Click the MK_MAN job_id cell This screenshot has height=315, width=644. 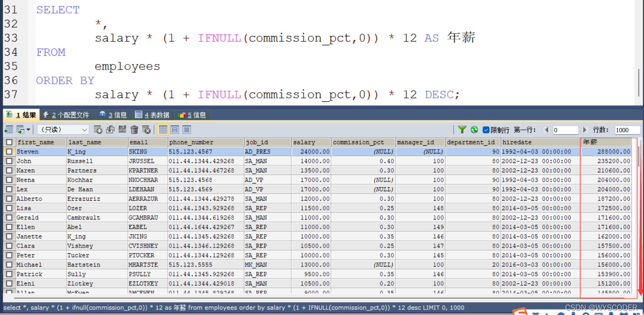(x=267, y=265)
